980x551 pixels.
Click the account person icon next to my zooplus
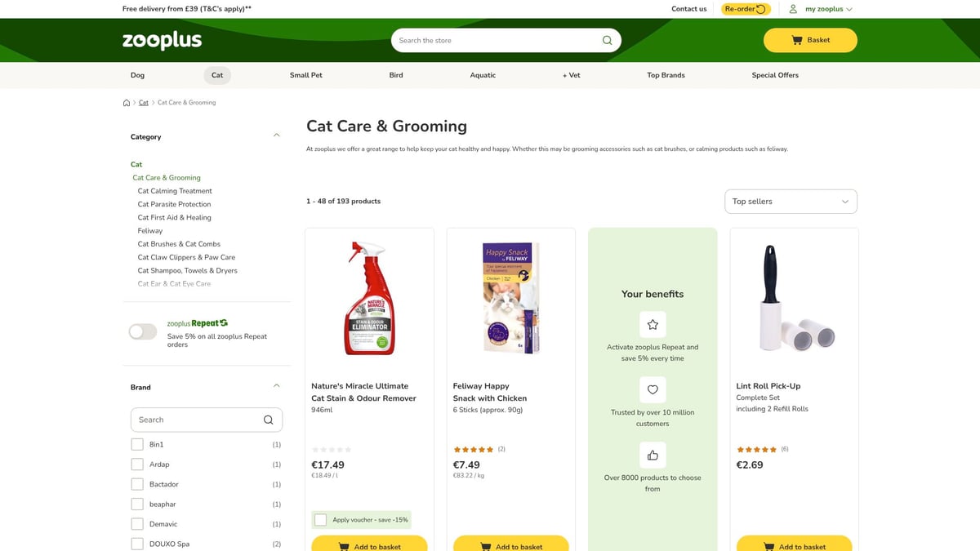pyautogui.click(x=791, y=9)
